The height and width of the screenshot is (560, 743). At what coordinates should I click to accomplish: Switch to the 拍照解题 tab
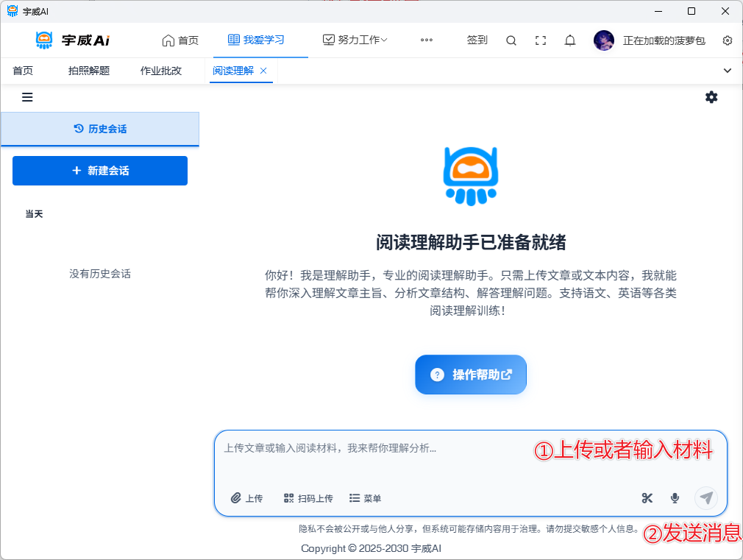coord(89,71)
